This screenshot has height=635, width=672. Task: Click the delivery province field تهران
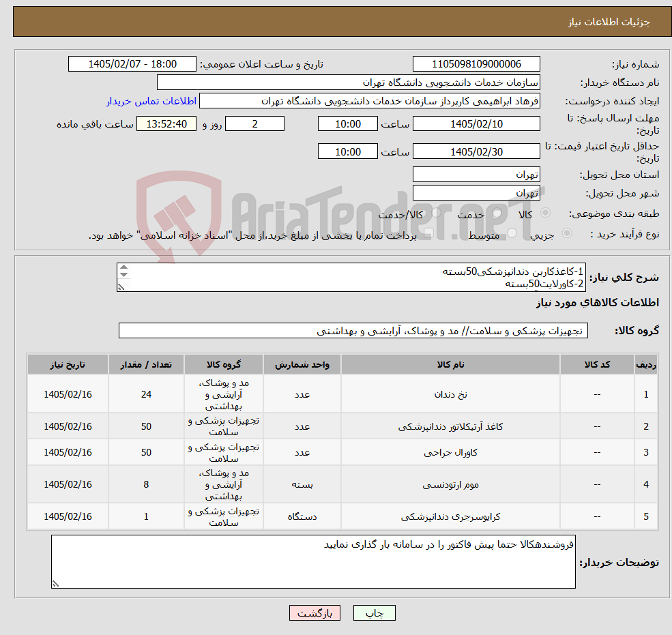476,175
